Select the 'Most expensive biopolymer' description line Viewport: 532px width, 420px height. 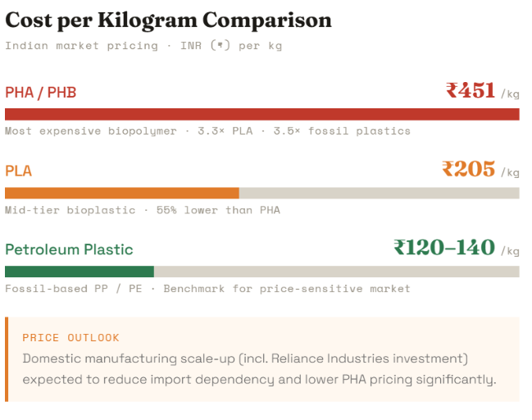[x=207, y=131]
